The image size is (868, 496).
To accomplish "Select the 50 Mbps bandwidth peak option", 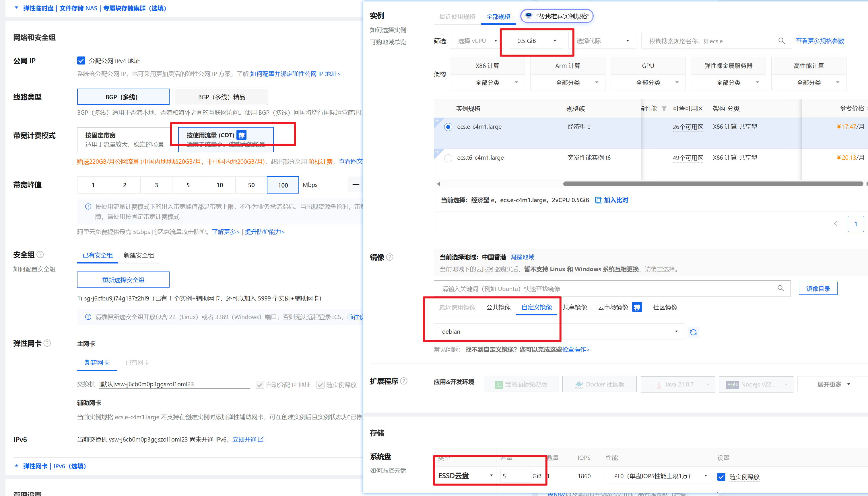I will pyautogui.click(x=251, y=185).
